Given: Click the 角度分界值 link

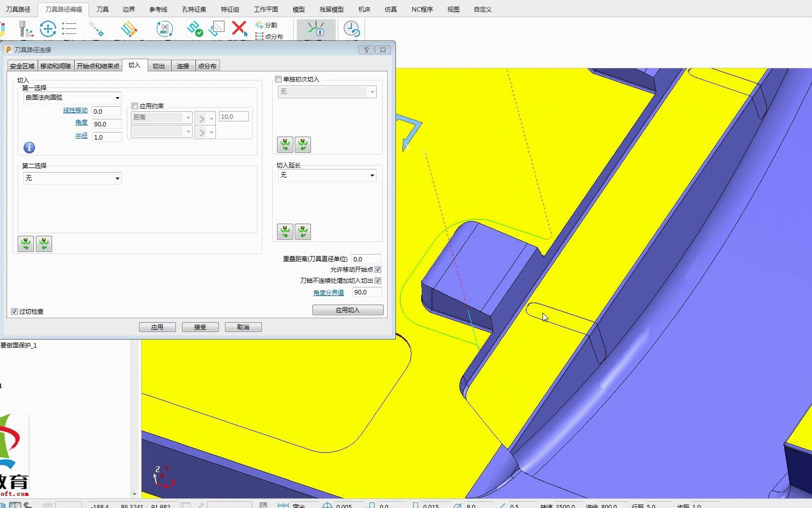Looking at the screenshot, I should point(329,293).
